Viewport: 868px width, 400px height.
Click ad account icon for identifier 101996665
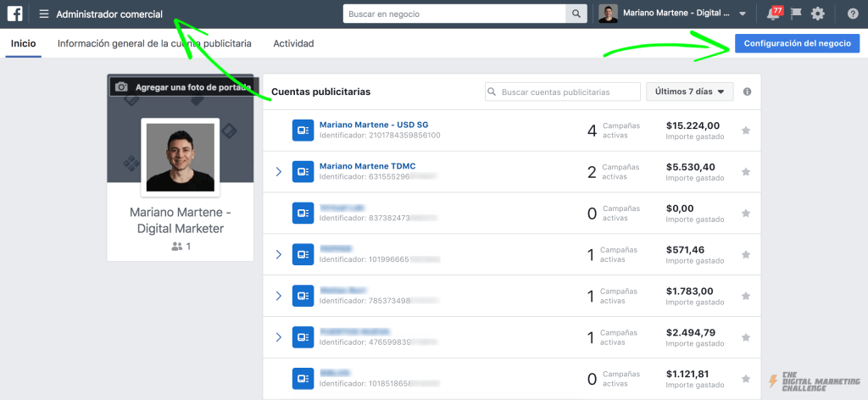point(303,254)
